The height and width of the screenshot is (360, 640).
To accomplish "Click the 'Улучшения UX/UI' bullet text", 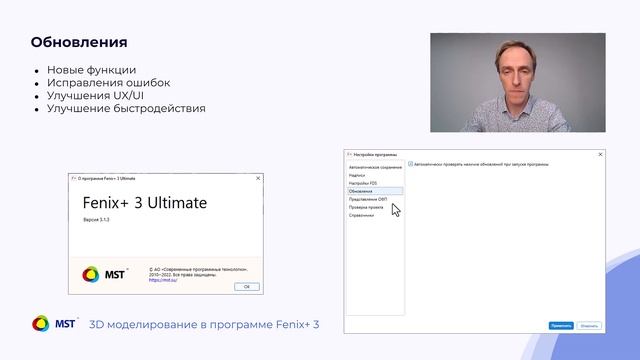I will (x=95, y=96).
